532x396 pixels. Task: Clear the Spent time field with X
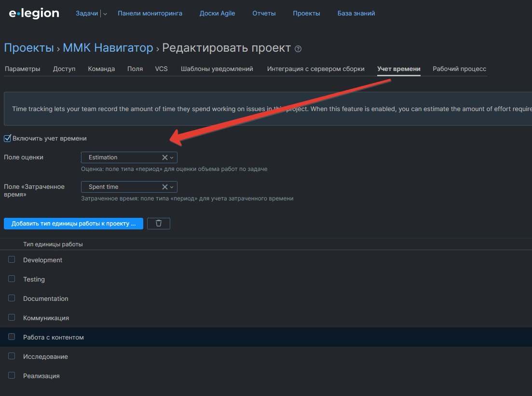(164, 187)
